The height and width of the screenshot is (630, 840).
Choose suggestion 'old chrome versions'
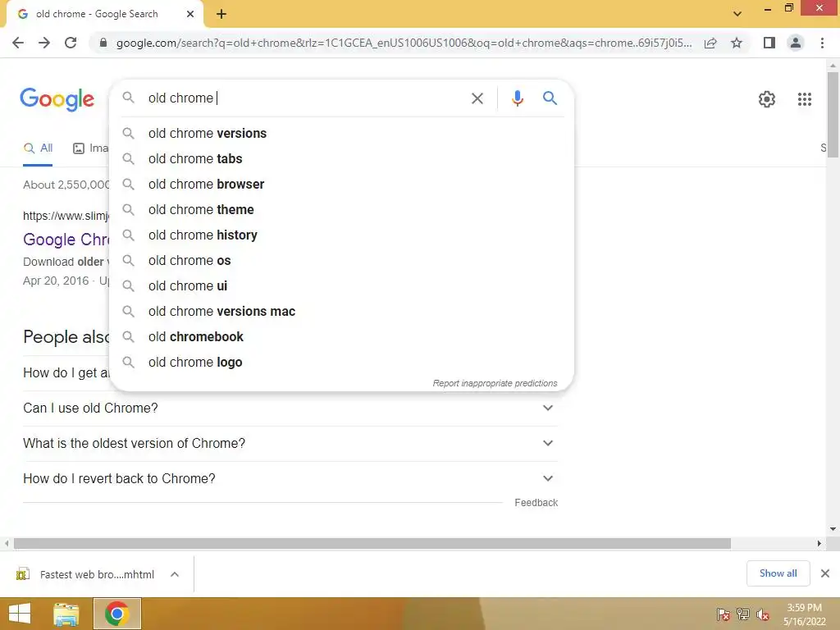pyautogui.click(x=341, y=134)
